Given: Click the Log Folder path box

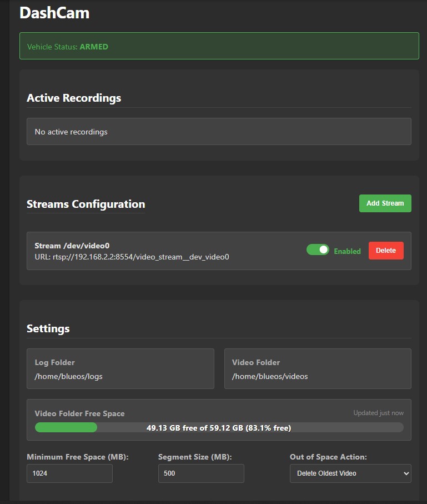Looking at the screenshot, I should click(x=120, y=368).
